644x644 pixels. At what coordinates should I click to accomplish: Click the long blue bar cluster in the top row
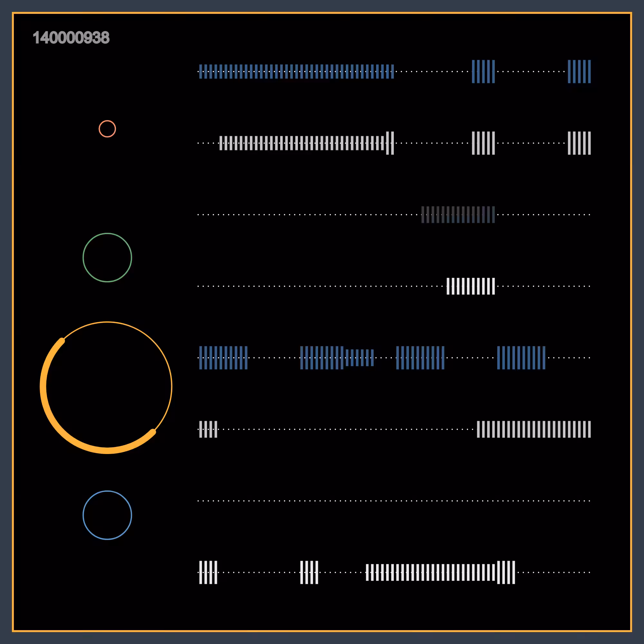point(296,72)
